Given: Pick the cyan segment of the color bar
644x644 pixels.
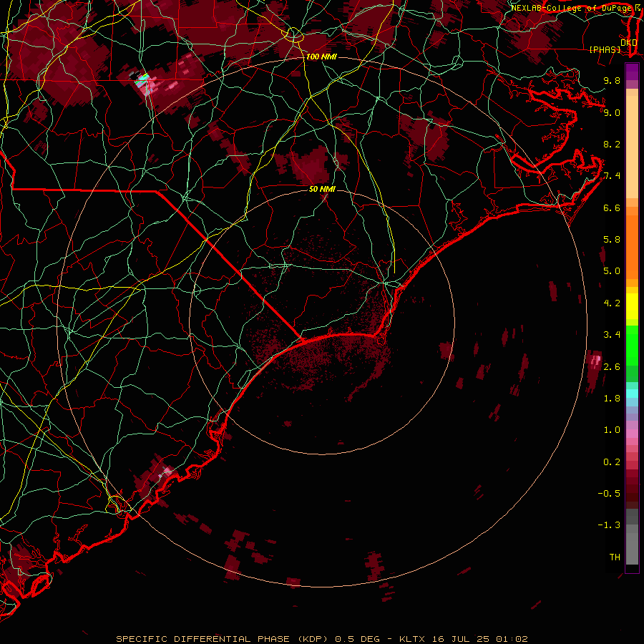Looking at the screenshot, I should pos(632,394).
